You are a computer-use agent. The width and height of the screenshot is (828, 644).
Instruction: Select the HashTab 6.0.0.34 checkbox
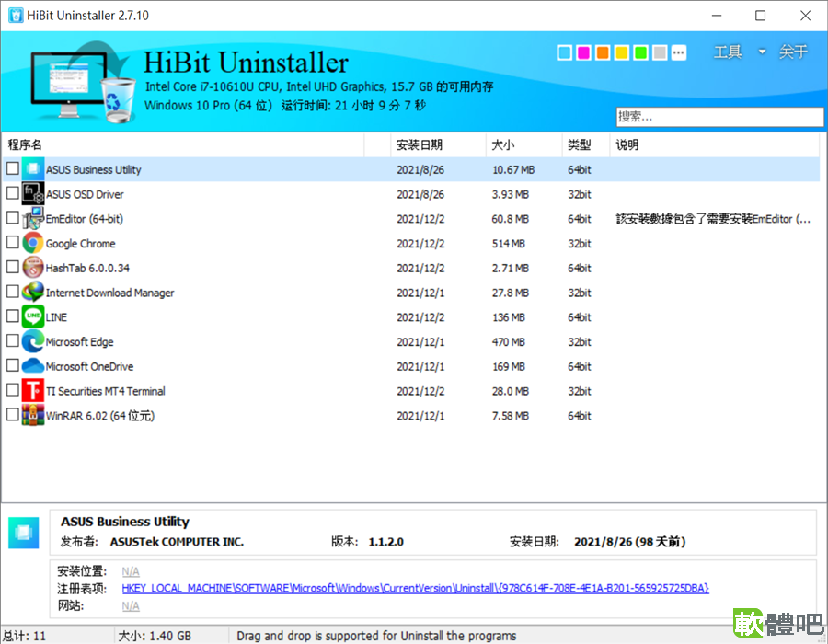pos(13,267)
